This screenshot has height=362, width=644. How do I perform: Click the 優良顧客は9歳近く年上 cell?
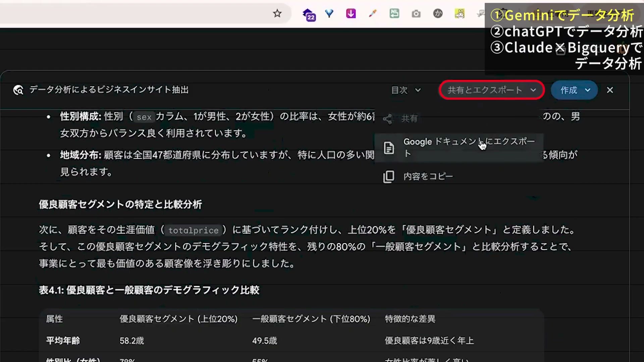pos(429,341)
